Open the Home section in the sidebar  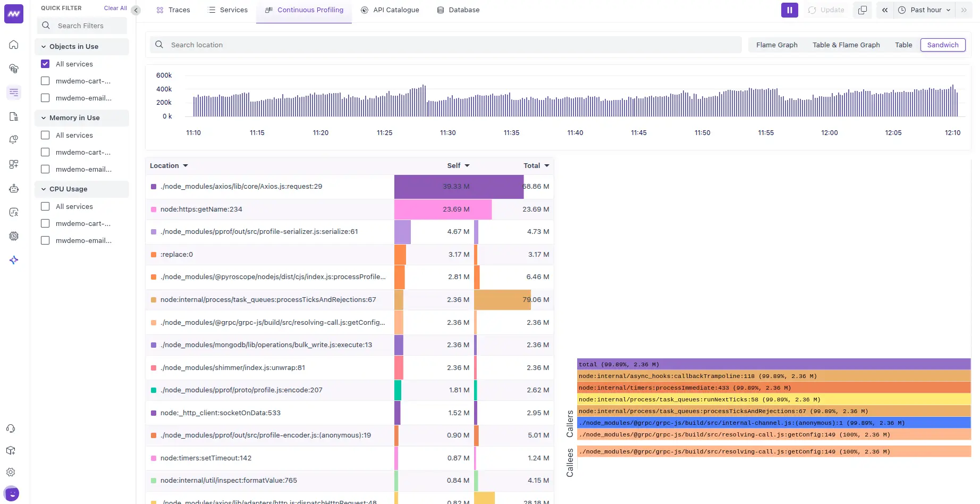tap(13, 45)
